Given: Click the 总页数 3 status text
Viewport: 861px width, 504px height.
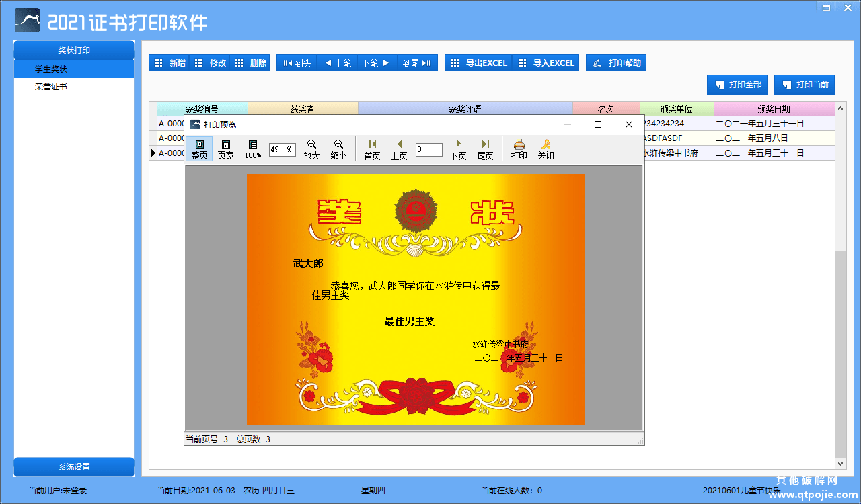Looking at the screenshot, I should [253, 439].
